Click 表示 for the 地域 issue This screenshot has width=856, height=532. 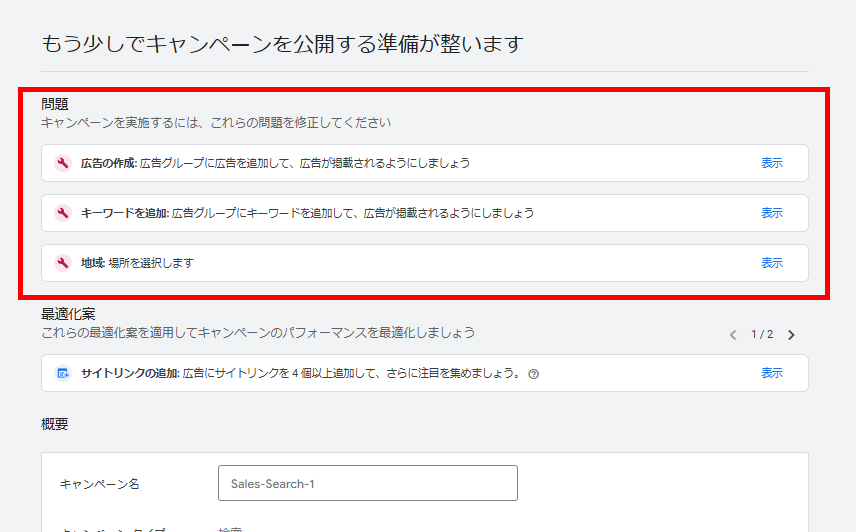[771, 263]
